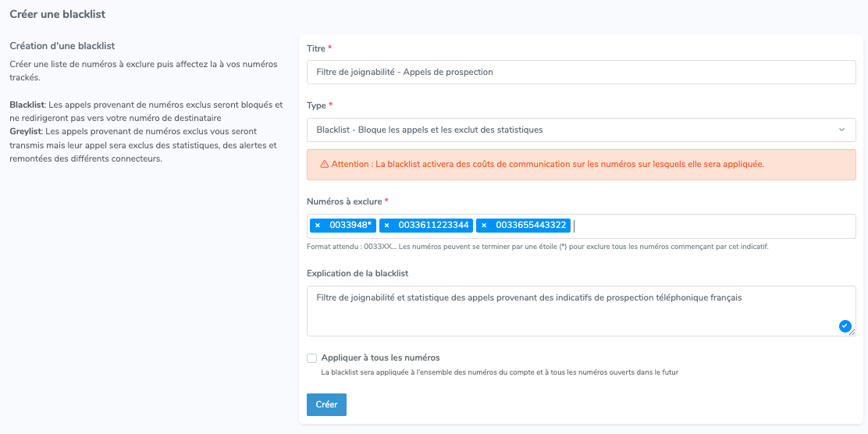Focus the Titre input field

(582, 72)
